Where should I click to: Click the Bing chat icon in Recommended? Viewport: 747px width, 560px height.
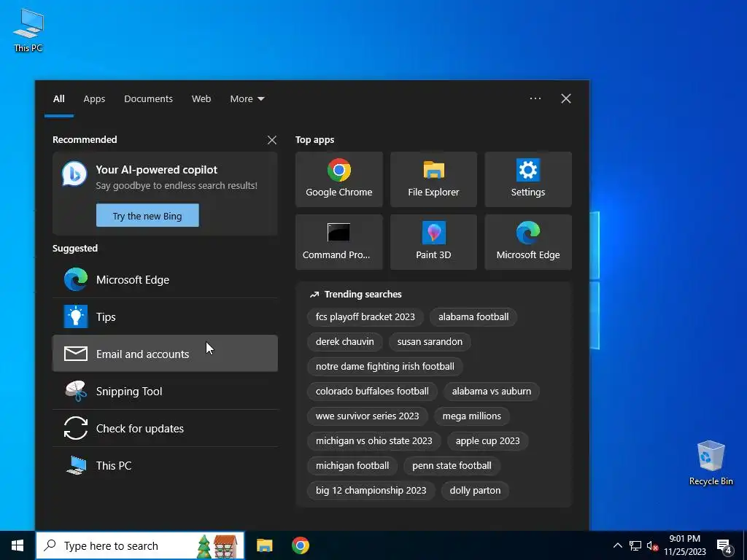coord(74,174)
